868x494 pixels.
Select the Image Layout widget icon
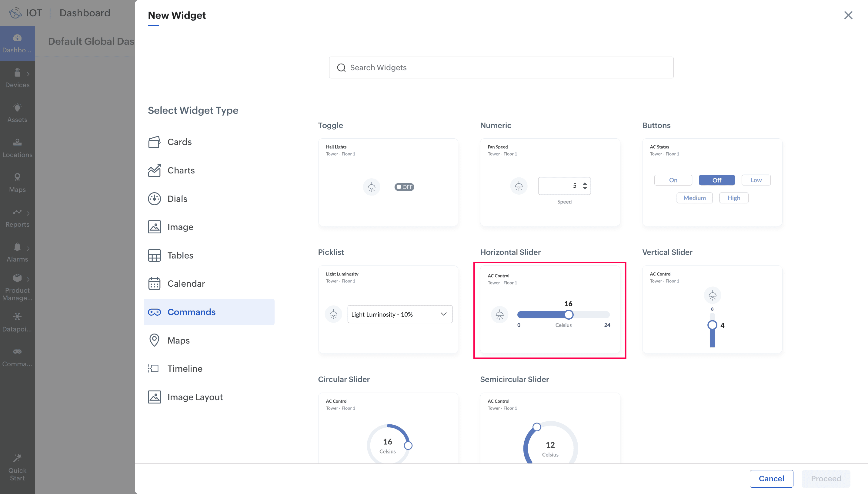click(x=154, y=397)
